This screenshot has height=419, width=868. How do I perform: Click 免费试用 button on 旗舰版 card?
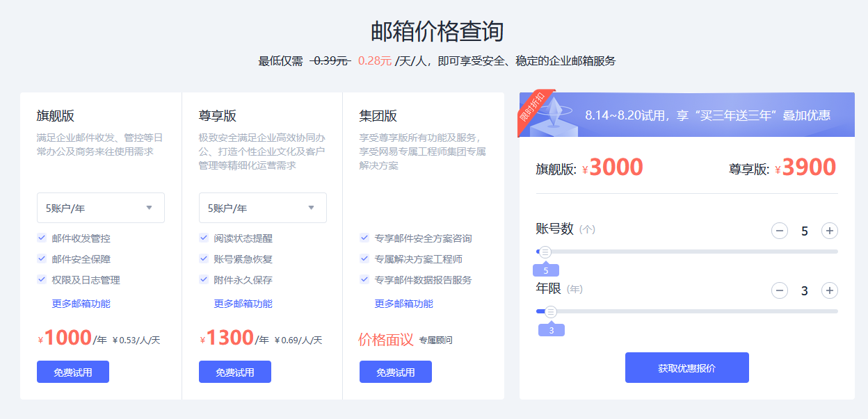[72, 371]
